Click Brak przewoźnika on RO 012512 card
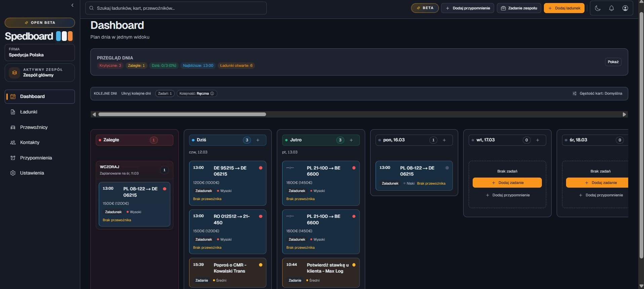This screenshot has height=289, width=644. pyautogui.click(x=207, y=247)
